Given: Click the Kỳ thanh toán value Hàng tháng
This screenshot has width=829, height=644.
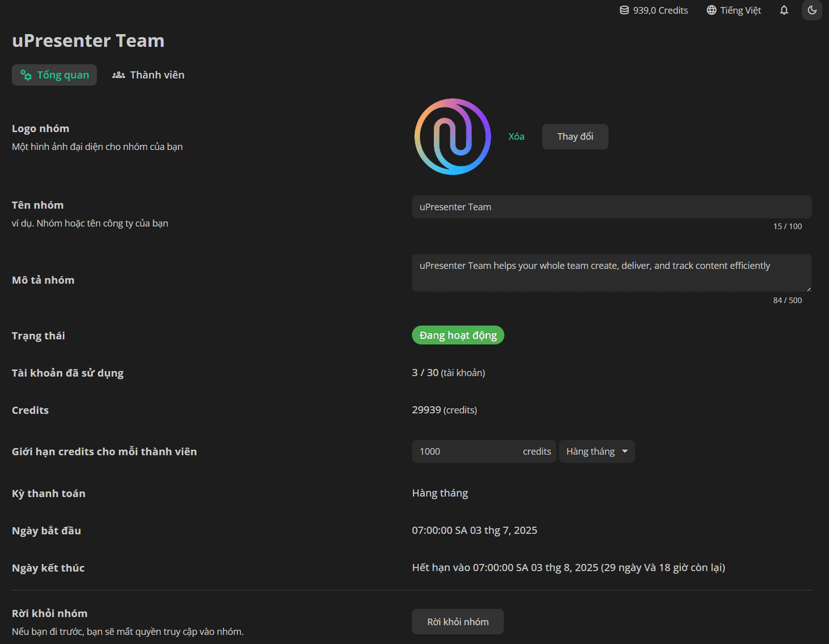Looking at the screenshot, I should tap(440, 493).
